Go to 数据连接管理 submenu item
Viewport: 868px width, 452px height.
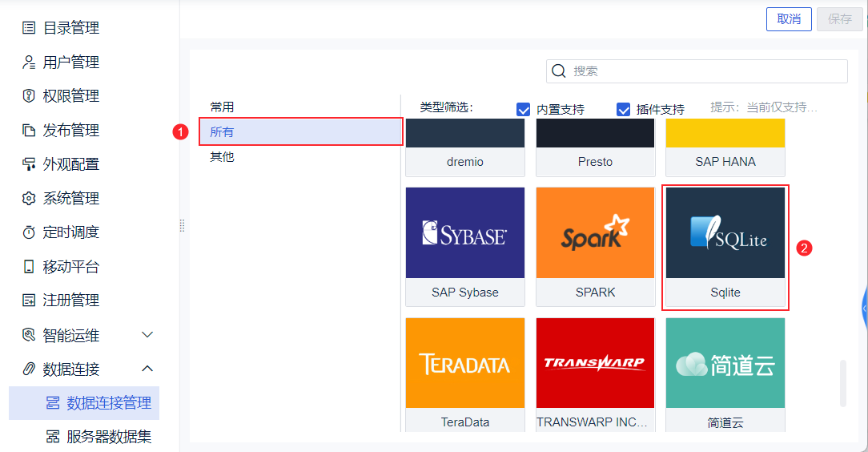coord(84,402)
